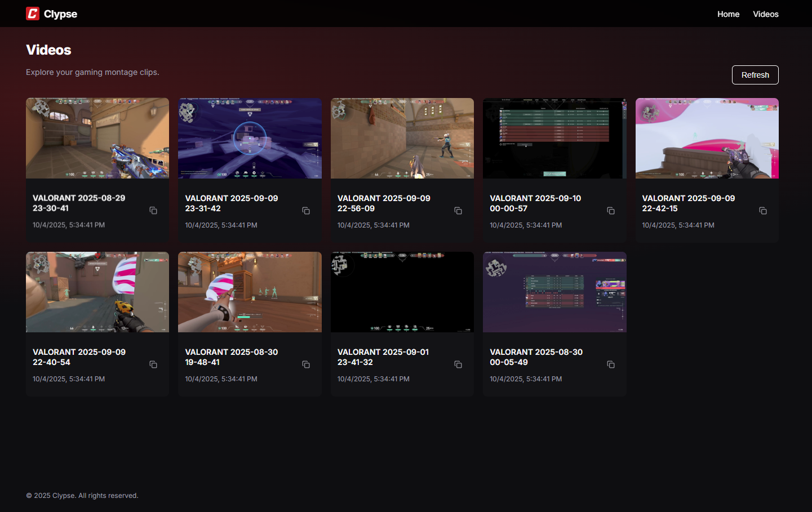Image resolution: width=812 pixels, height=512 pixels.
Task: Select title VALORANT 2025-09-01 23-41-32
Action: coord(383,357)
